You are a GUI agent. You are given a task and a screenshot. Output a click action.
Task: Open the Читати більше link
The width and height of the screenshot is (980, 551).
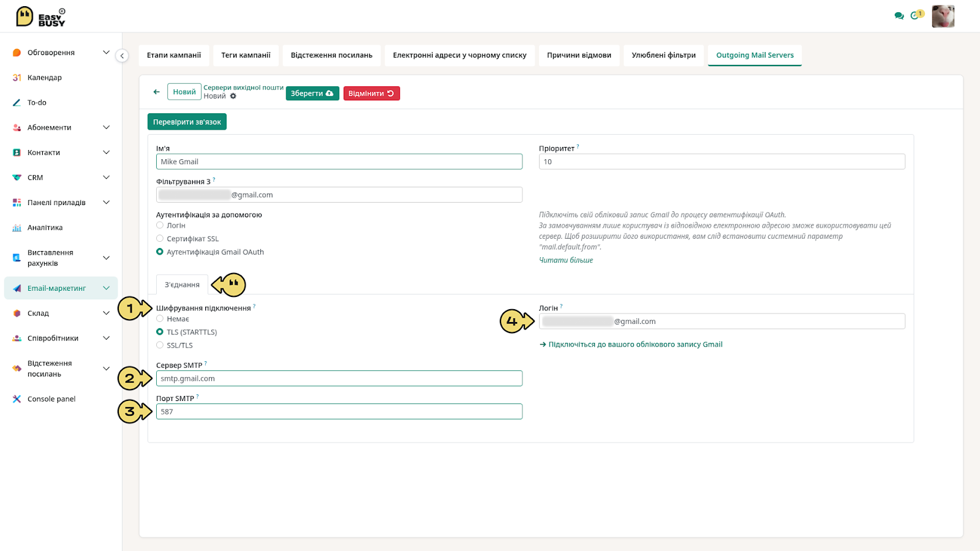pyautogui.click(x=566, y=260)
